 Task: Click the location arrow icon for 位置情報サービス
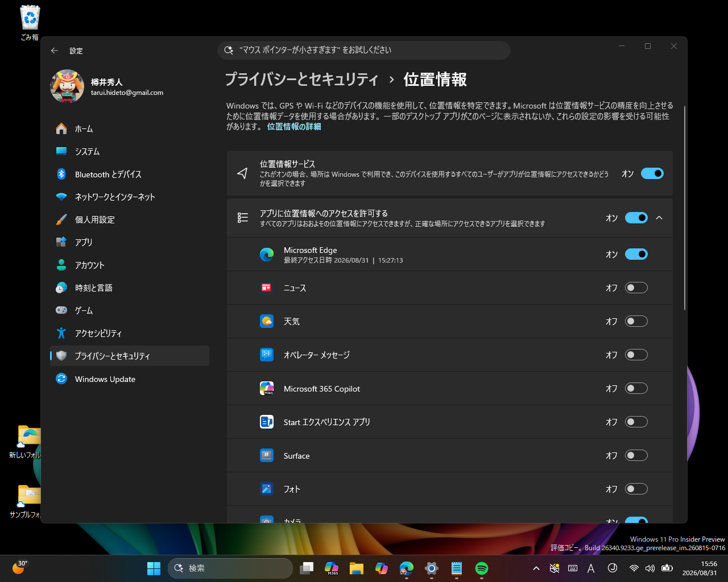(242, 173)
